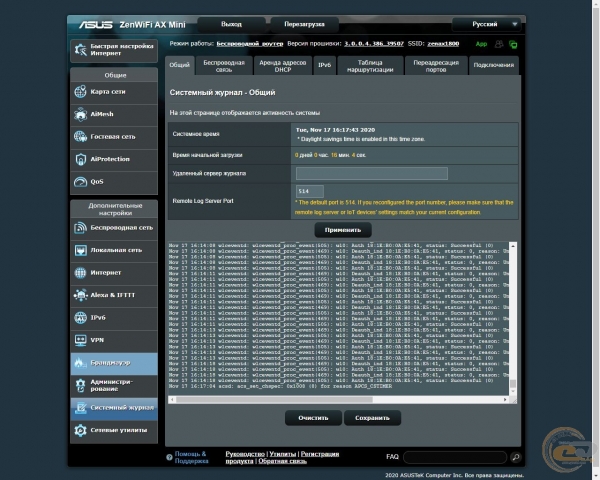Viewport: 600px width, 480px height.
Task: Switch to Таблица маршрутизации tab
Action: 370,66
